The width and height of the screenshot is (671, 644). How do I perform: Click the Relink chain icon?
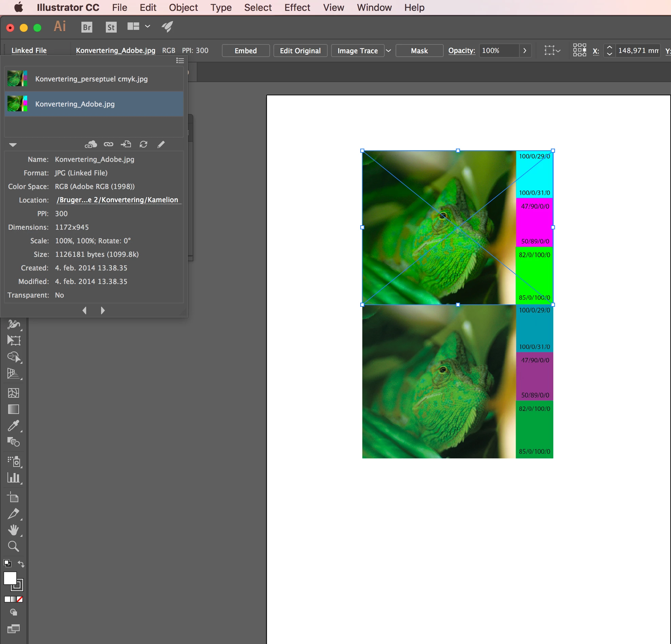tap(109, 145)
